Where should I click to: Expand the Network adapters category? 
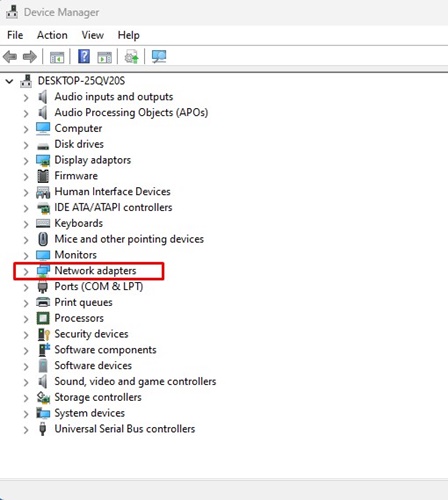tap(26, 272)
